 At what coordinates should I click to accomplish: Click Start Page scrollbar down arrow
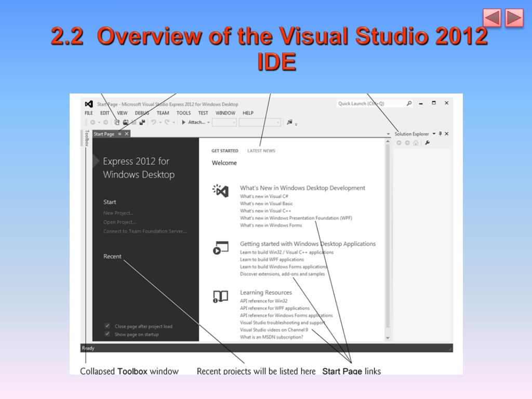[x=388, y=338]
